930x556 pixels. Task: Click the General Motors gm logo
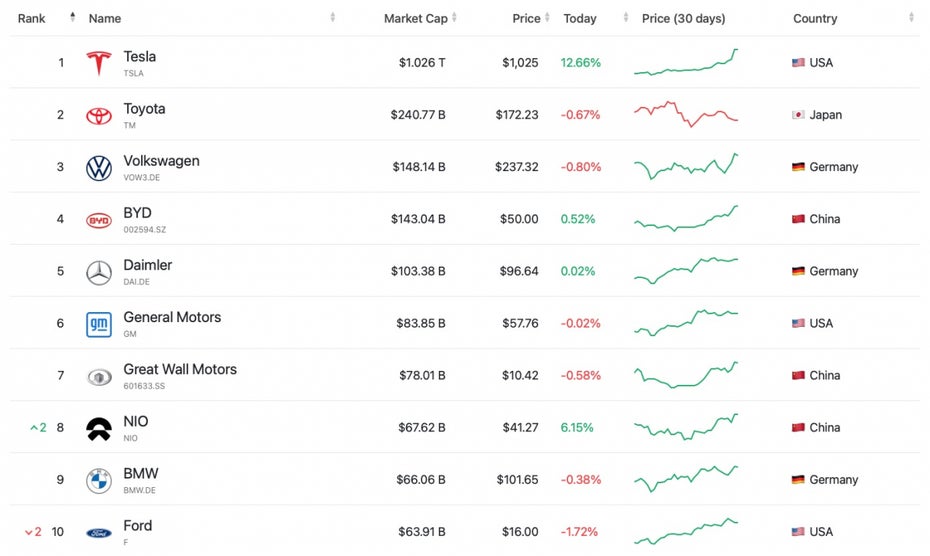click(98, 325)
